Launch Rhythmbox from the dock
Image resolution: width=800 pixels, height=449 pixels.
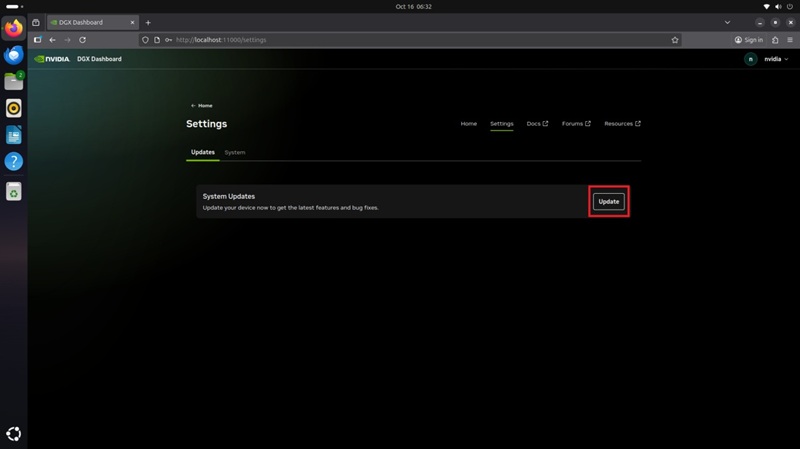click(x=14, y=108)
